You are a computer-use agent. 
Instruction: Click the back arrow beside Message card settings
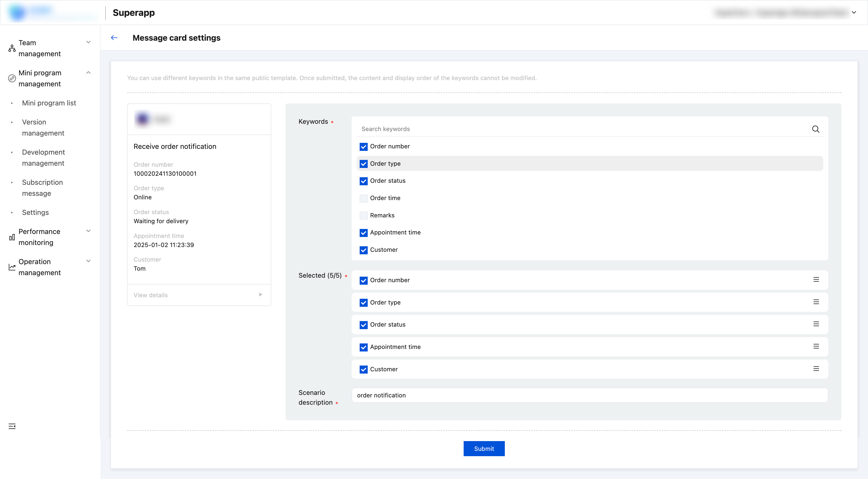(114, 38)
